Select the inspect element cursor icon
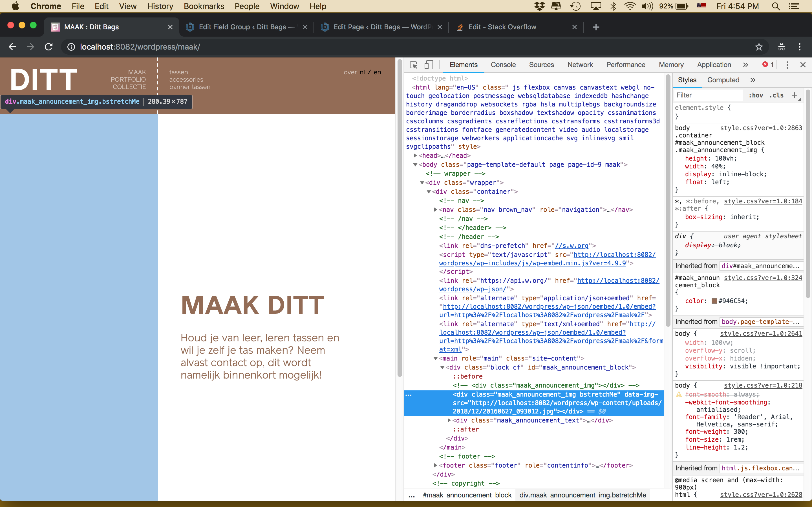 click(414, 65)
